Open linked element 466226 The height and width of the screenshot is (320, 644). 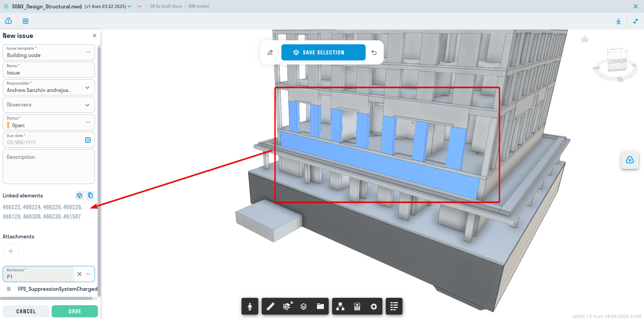[x=52, y=207]
